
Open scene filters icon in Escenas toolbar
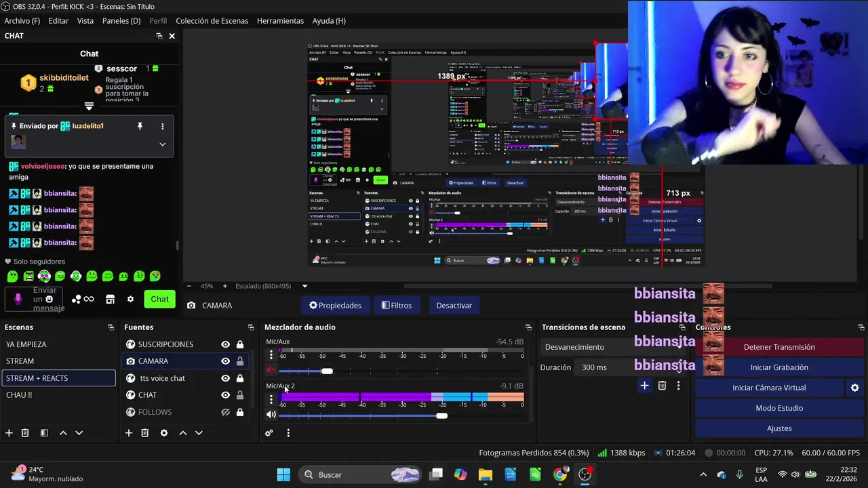click(x=44, y=433)
